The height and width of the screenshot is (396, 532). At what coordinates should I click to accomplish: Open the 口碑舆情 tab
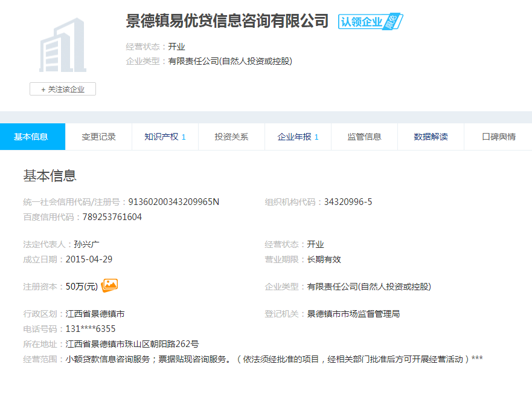pyautogui.click(x=498, y=137)
